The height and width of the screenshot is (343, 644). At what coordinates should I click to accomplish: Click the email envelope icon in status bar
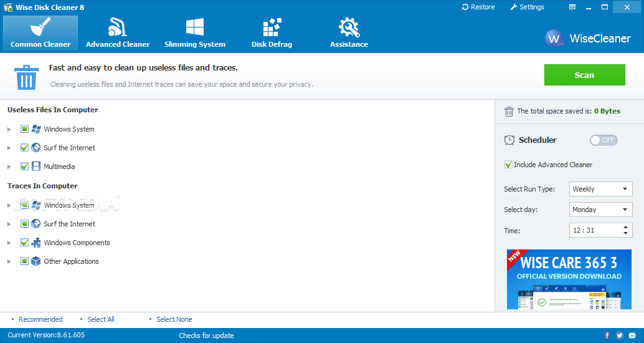tap(633, 335)
